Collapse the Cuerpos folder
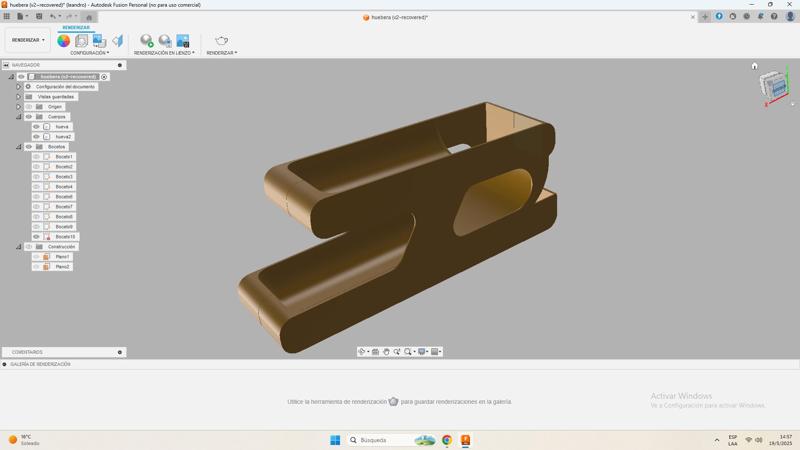 [18, 117]
